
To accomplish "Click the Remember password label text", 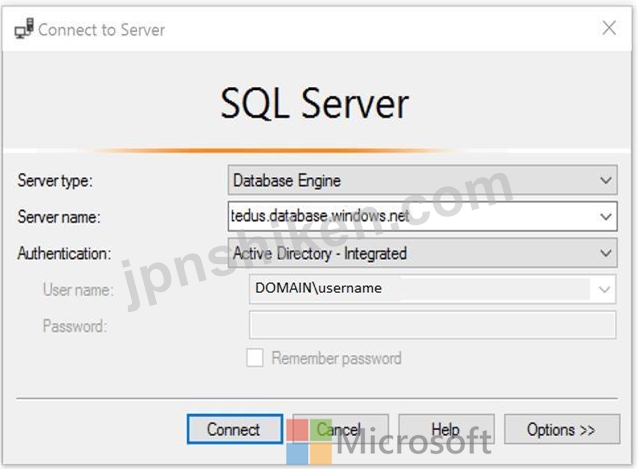I will tap(336, 358).
